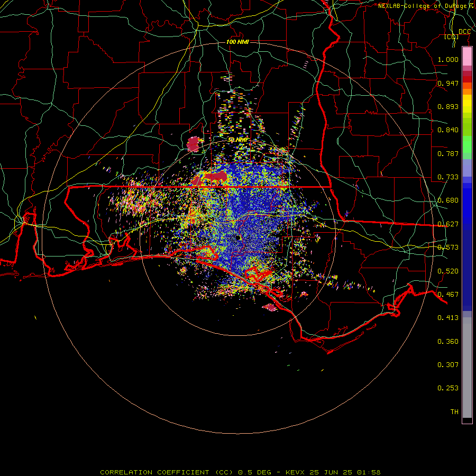
Task: Select the 0.627 legend value
Action: 448,224
